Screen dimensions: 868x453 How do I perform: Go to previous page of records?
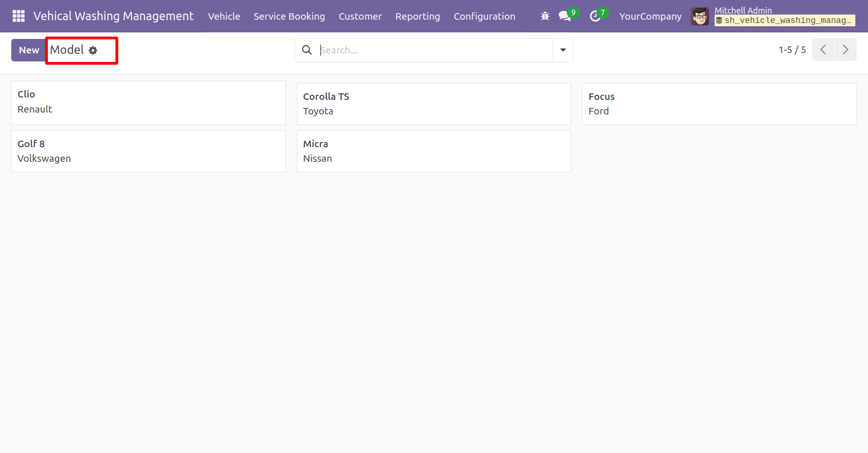pos(823,50)
